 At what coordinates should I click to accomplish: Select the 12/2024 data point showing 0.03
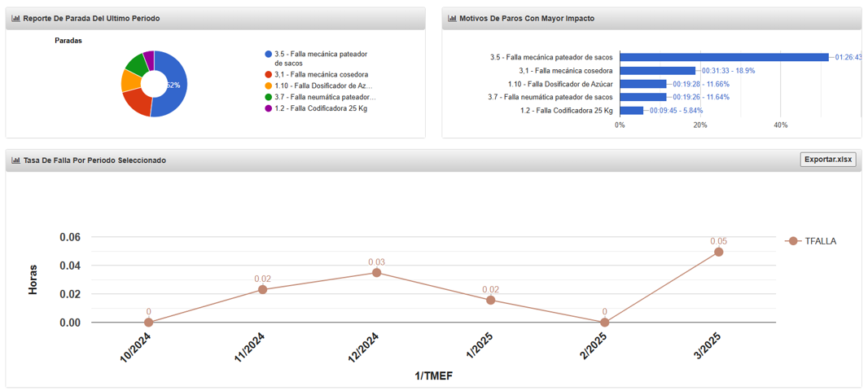coord(376,273)
